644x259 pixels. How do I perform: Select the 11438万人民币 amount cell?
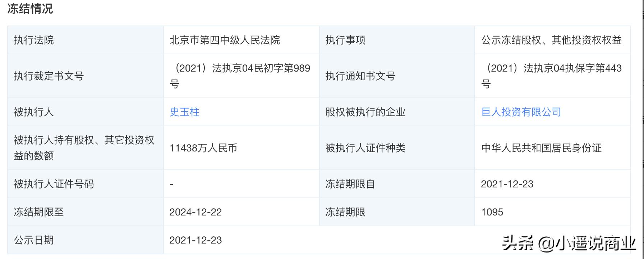[x=203, y=148]
